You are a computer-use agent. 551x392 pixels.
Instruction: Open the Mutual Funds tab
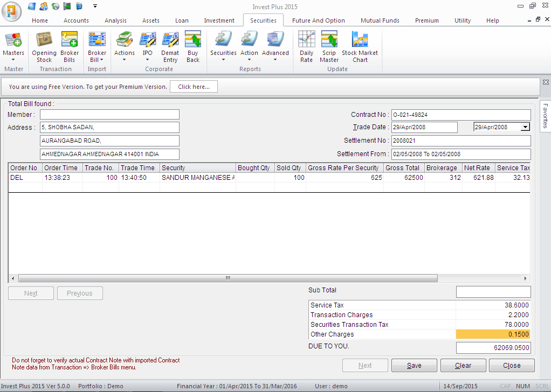[x=380, y=20]
